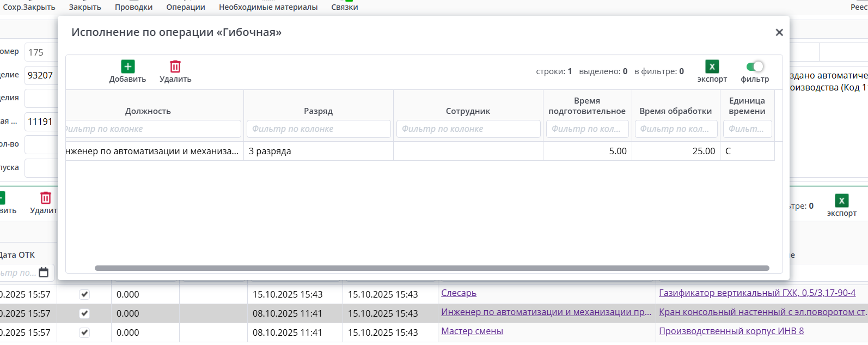Screen dimensions: 868x345
Task: Click horizontal scrollbar in the dialog
Action: [431, 268]
